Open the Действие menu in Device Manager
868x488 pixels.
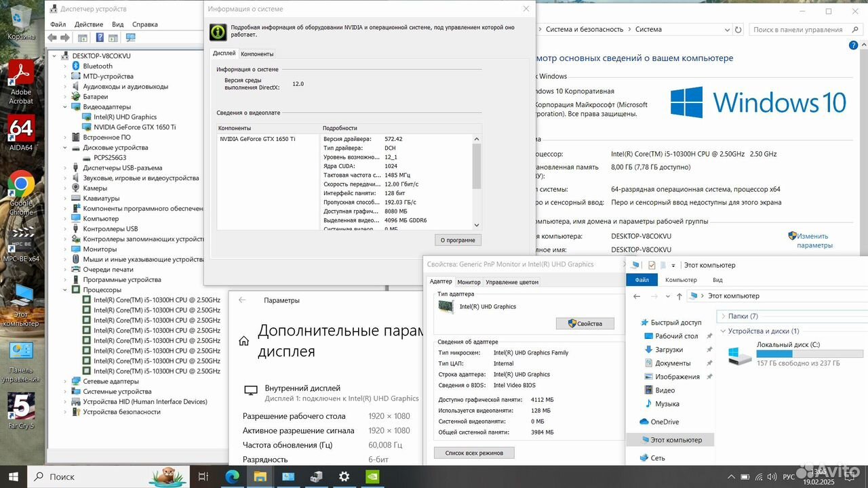[x=89, y=24]
